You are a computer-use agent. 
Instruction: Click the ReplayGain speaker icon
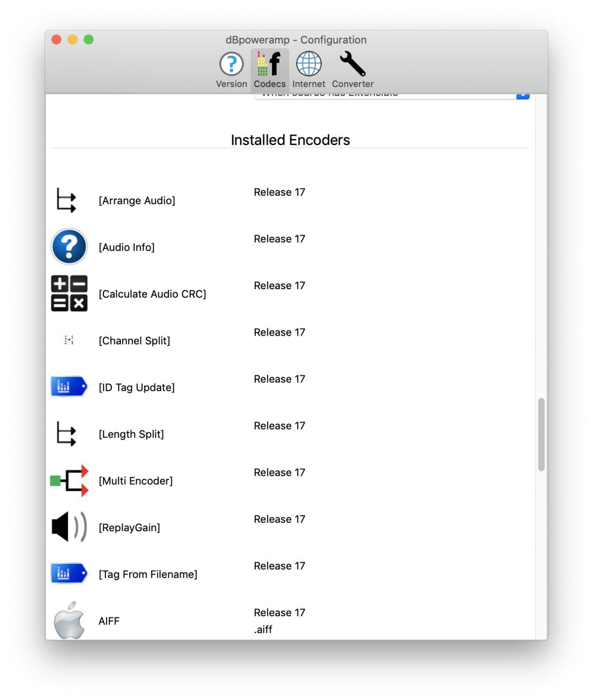(x=69, y=527)
